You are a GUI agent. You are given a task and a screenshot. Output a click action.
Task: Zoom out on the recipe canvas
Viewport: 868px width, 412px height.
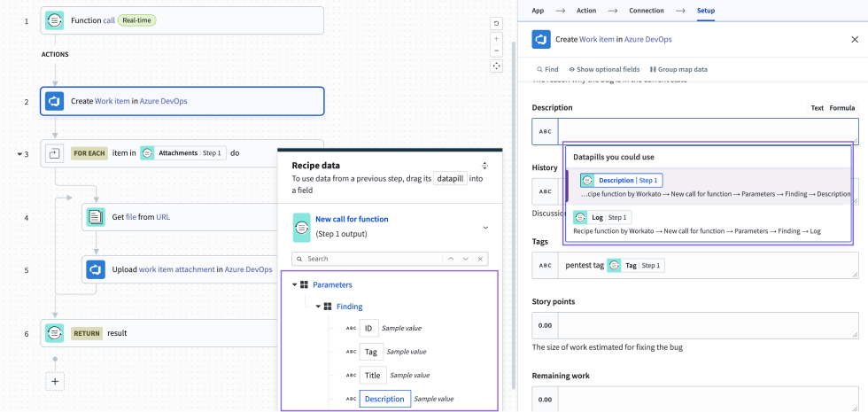click(x=497, y=51)
